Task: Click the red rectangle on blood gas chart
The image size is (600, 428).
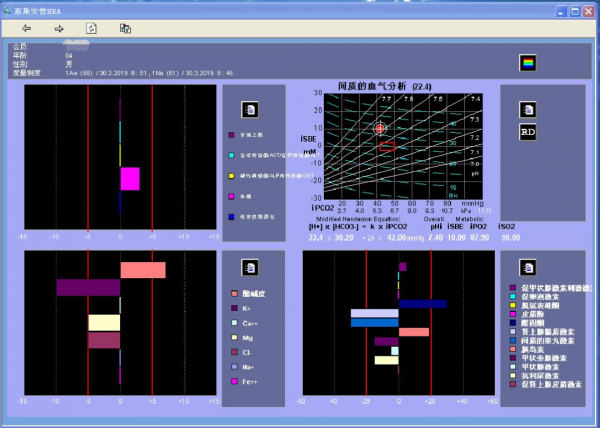Action: (x=388, y=146)
